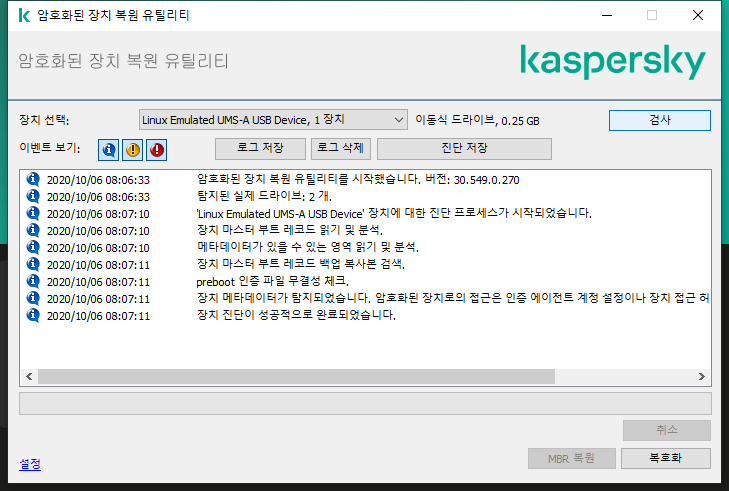This screenshot has height=491, width=729.
Task: Click the 로그 삭제 button
Action: coord(340,148)
